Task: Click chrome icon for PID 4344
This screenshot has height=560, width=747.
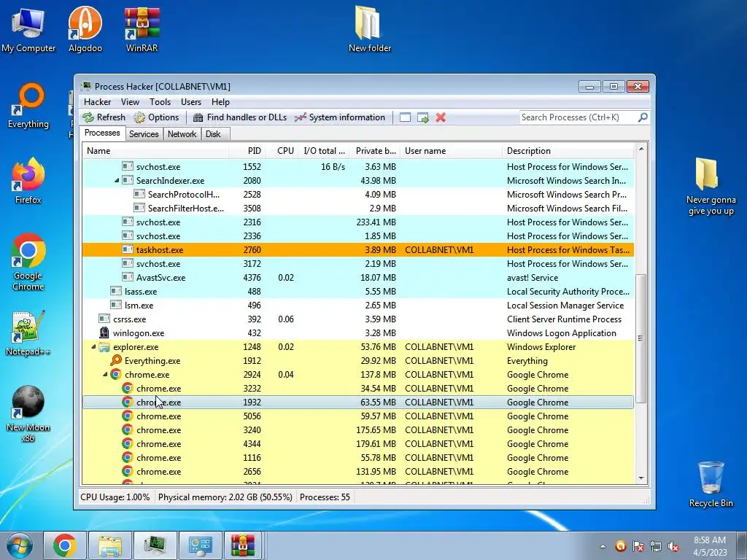Action: point(127,443)
